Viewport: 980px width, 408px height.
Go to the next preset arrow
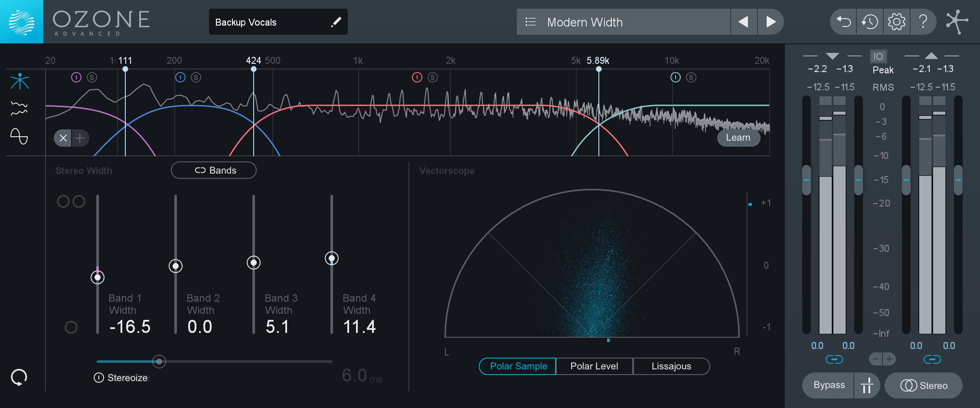pyautogui.click(x=771, y=22)
